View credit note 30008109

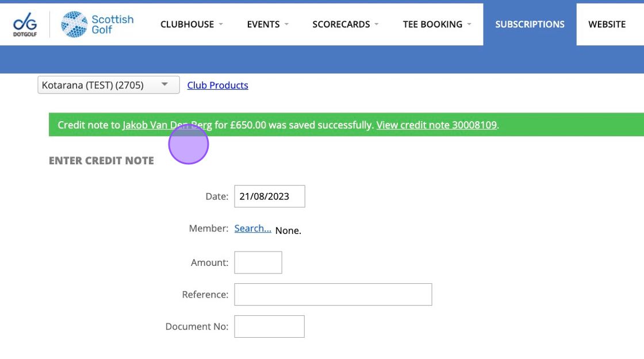tap(436, 125)
